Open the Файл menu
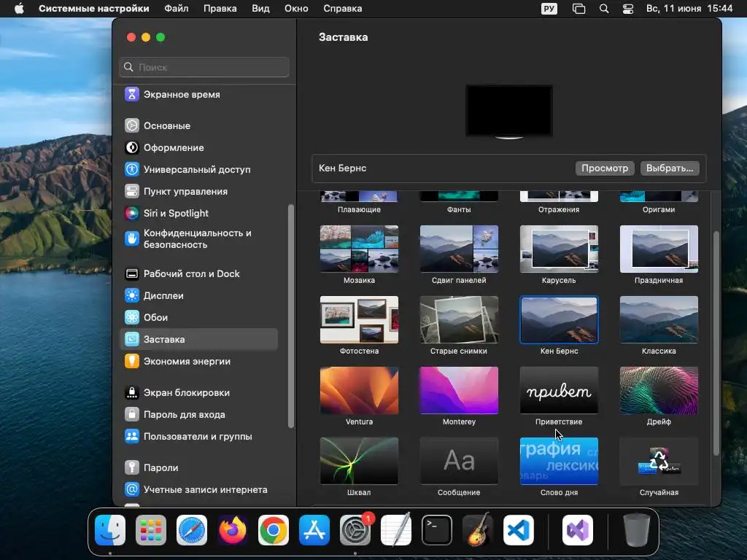The height and width of the screenshot is (560, 747). (177, 9)
